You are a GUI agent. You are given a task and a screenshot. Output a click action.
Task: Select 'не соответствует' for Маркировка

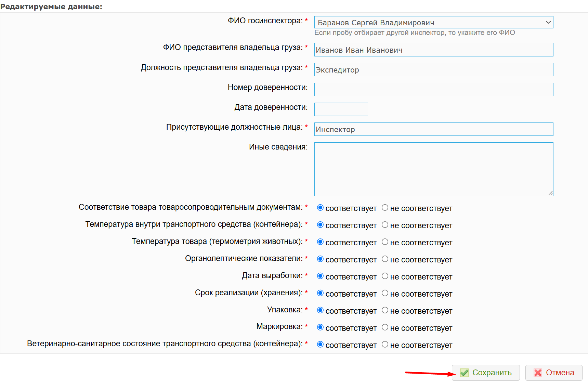[385, 327]
